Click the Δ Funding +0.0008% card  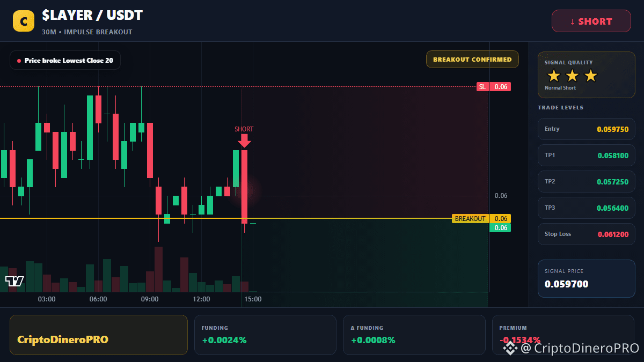point(414,335)
